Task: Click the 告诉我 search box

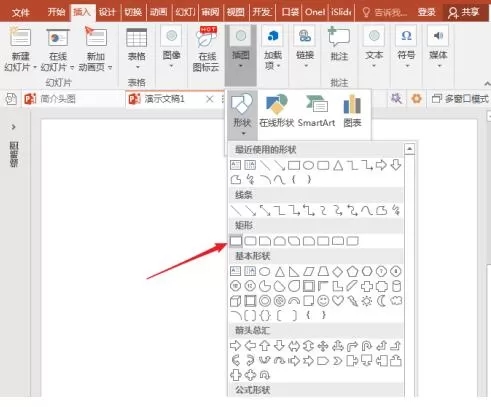Action: click(385, 13)
